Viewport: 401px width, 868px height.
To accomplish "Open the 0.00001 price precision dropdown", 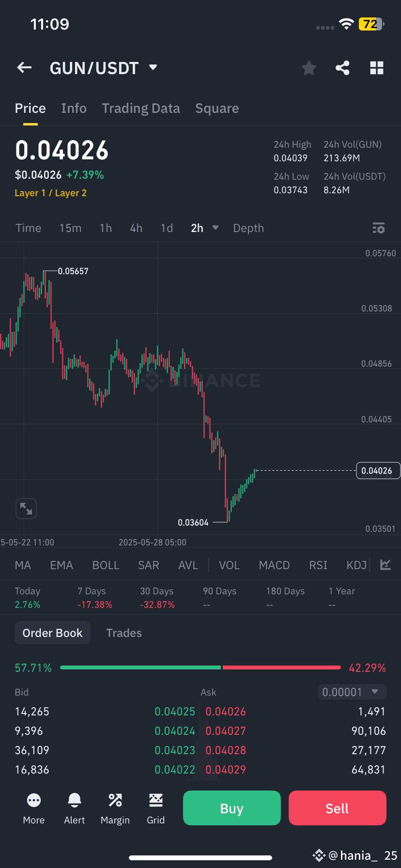I will click(x=352, y=692).
